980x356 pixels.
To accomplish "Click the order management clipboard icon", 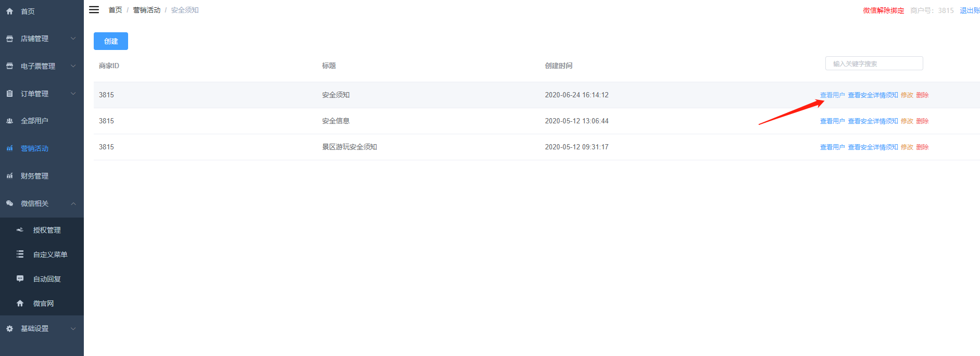I will click(x=9, y=94).
